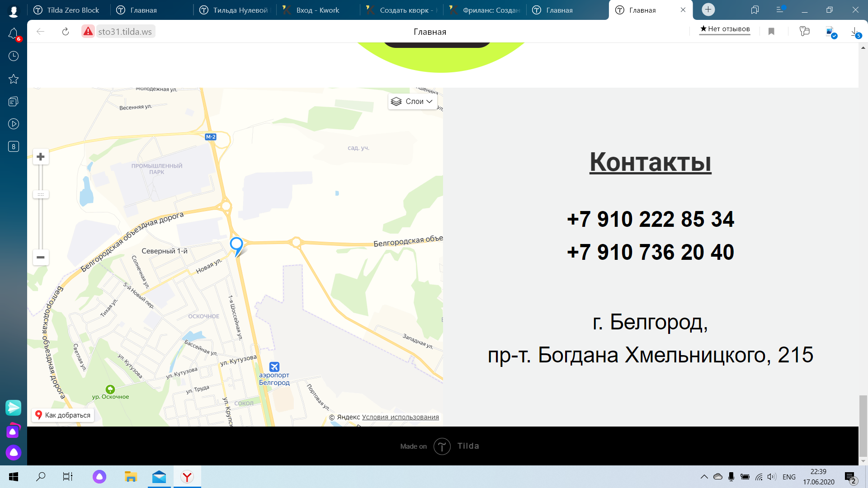Viewport: 868px width, 488px height.
Task: Launch the messenger paper plane icon
Action: click(x=14, y=408)
